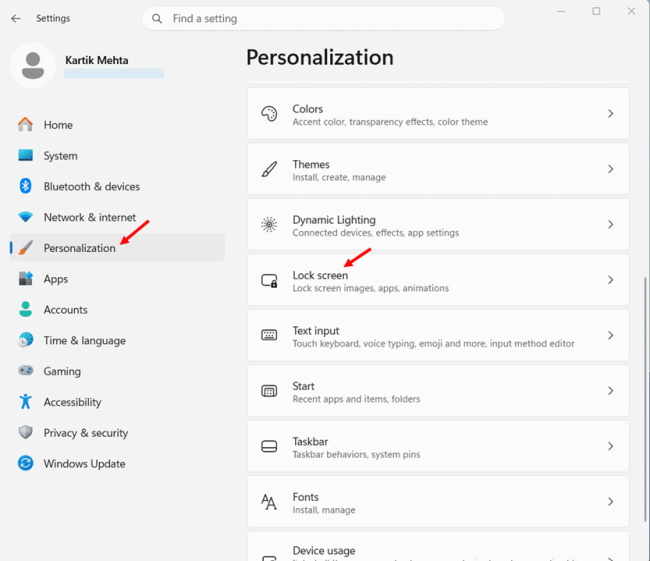650x561 pixels.
Task: Close the Settings window
Action: [631, 12]
